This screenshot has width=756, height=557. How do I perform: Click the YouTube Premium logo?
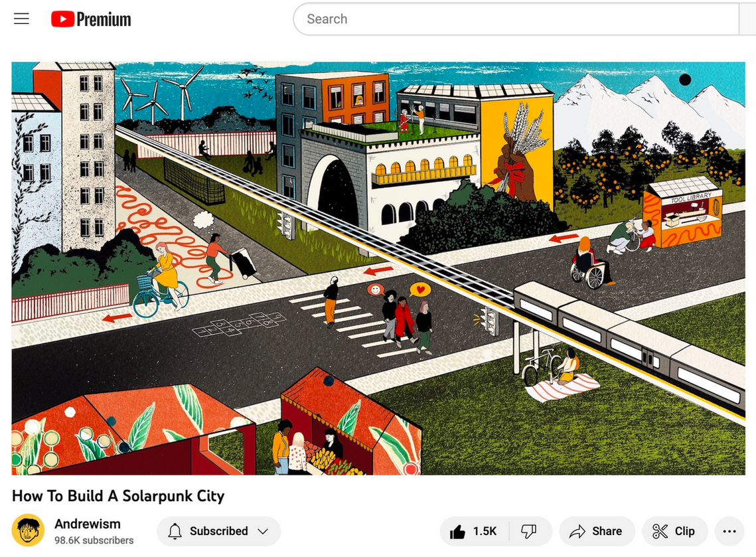pyautogui.click(x=91, y=19)
